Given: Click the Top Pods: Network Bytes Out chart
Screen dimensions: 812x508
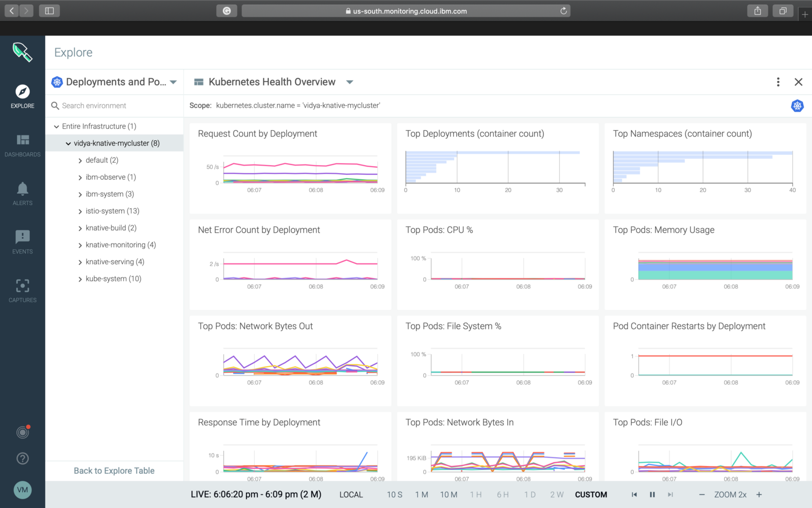Looking at the screenshot, I should click(x=290, y=361).
